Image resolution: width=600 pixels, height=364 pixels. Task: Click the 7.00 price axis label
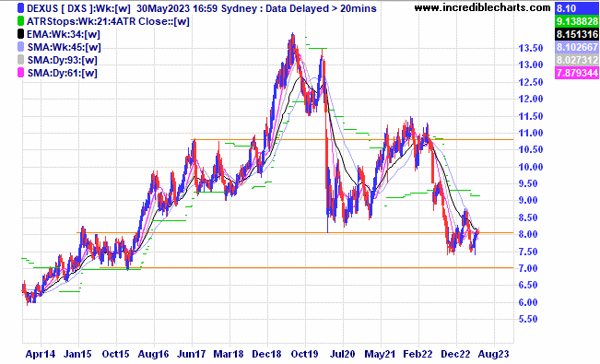(528, 268)
